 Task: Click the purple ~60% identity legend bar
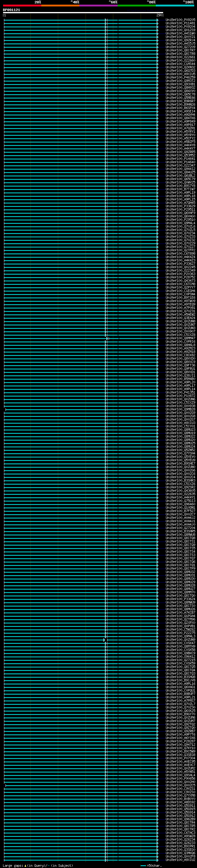point(99,6)
